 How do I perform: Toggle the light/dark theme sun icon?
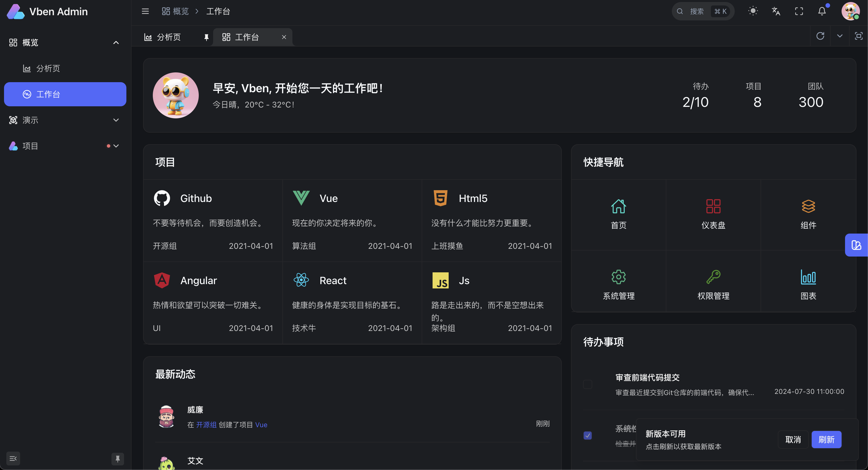click(753, 11)
